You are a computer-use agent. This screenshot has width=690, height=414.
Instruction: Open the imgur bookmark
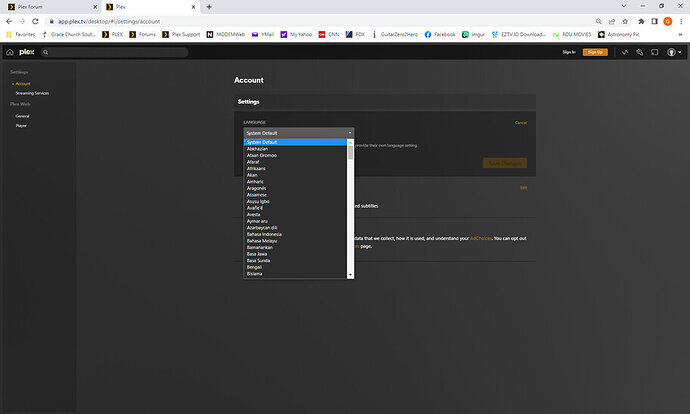(473, 34)
